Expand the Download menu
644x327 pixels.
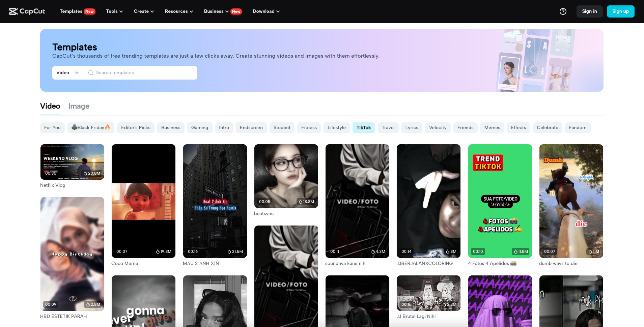click(x=266, y=11)
